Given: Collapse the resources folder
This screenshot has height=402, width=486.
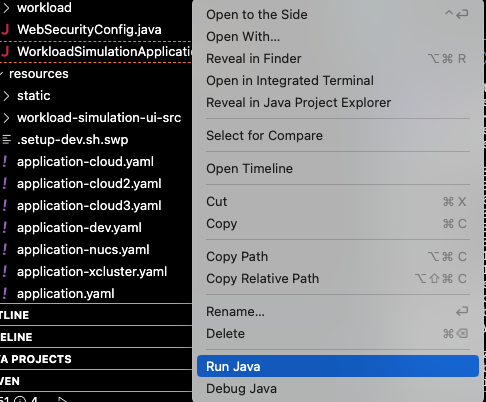Looking at the screenshot, I should click(2, 74).
